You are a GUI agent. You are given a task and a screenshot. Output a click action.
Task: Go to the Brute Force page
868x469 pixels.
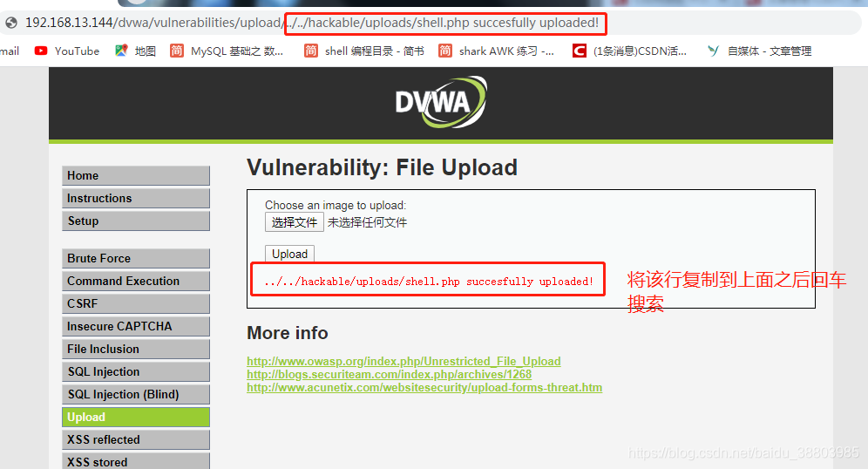(x=136, y=259)
